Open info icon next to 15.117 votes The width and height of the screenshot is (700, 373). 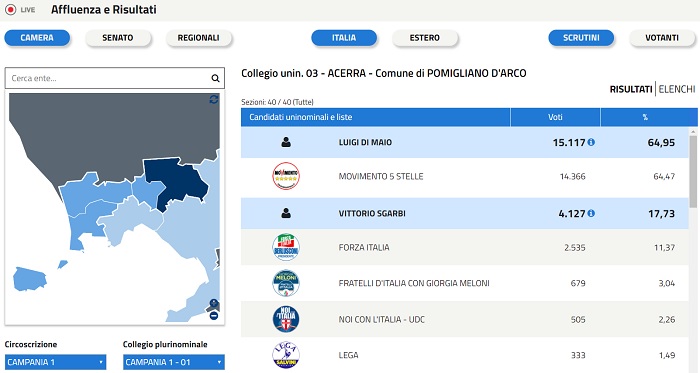[x=591, y=142]
